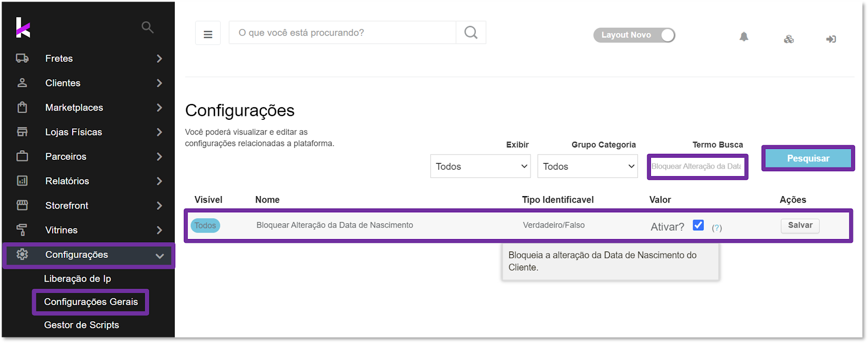Click the top search bar magnifier button
868x343 pixels.
(x=471, y=33)
